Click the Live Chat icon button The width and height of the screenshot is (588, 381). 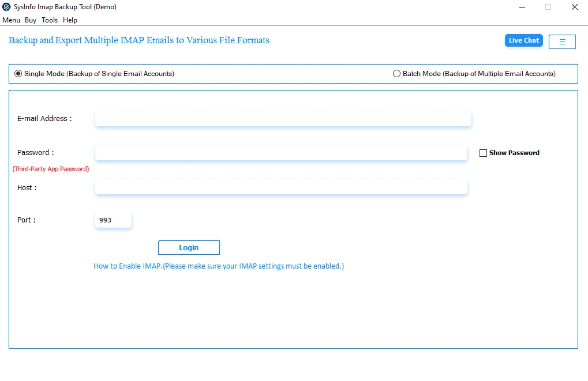[523, 40]
